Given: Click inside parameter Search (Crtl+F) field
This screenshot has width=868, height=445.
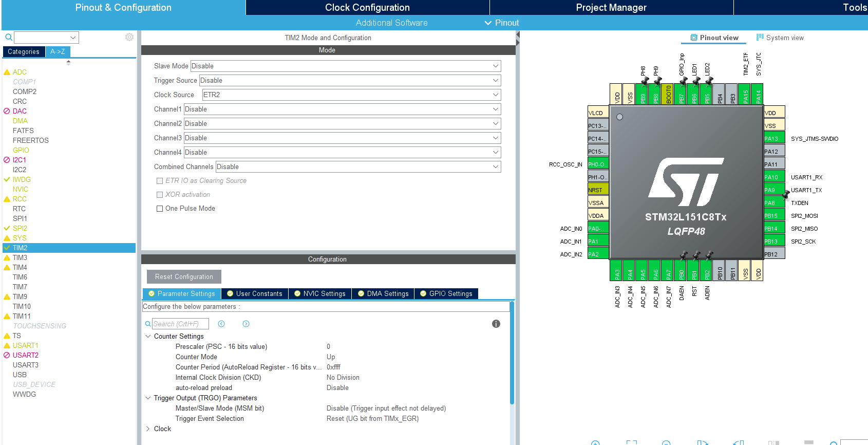Looking at the screenshot, I should (x=180, y=324).
